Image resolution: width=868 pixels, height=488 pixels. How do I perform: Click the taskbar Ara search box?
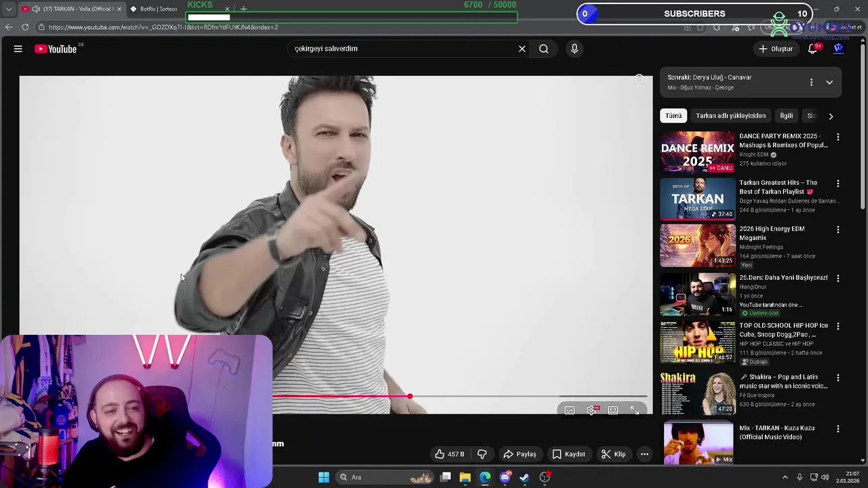385,477
